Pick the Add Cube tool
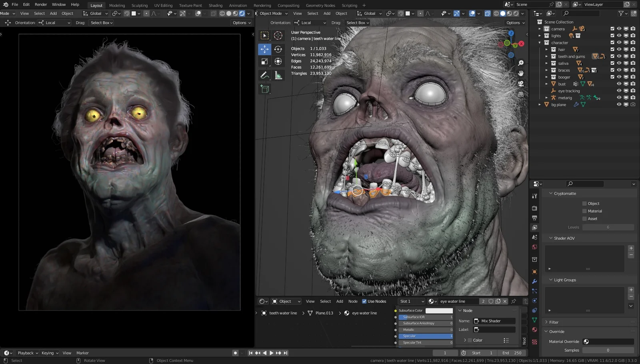 tap(265, 89)
